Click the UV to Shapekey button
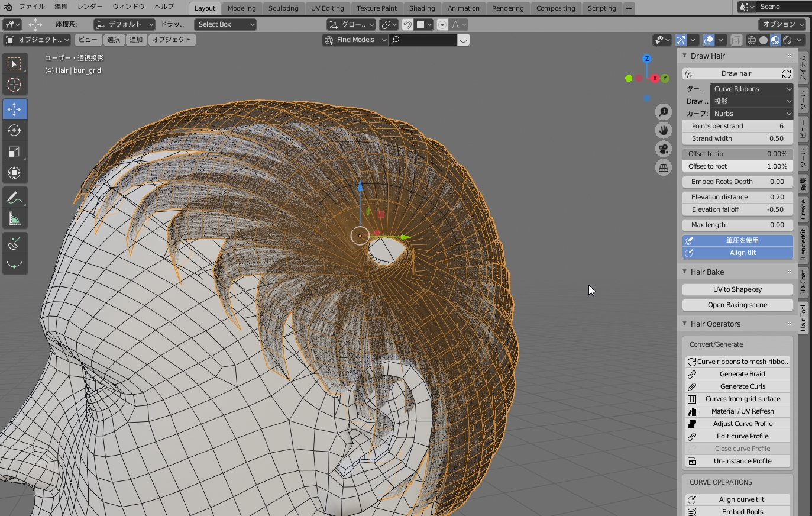The image size is (812, 516). pyautogui.click(x=737, y=289)
